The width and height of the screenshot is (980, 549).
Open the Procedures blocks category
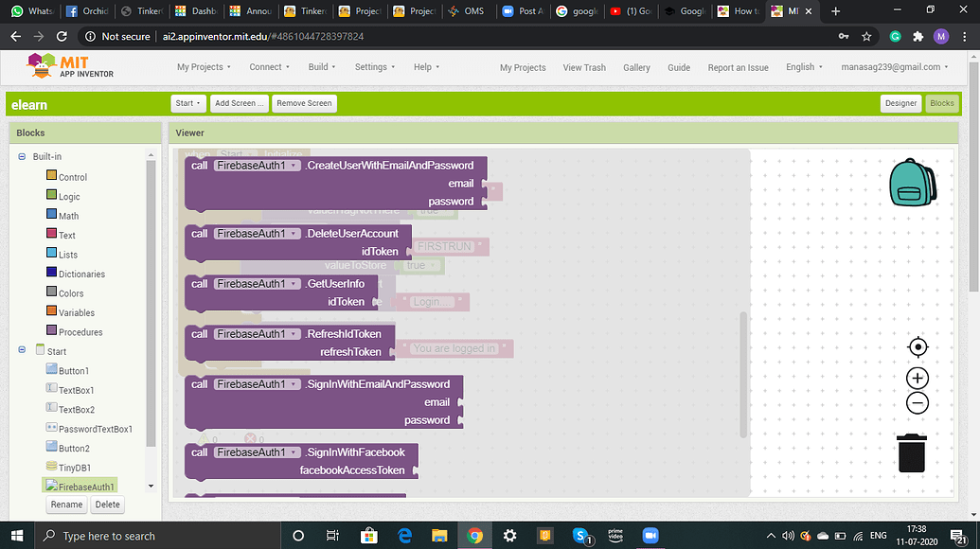pos(80,332)
